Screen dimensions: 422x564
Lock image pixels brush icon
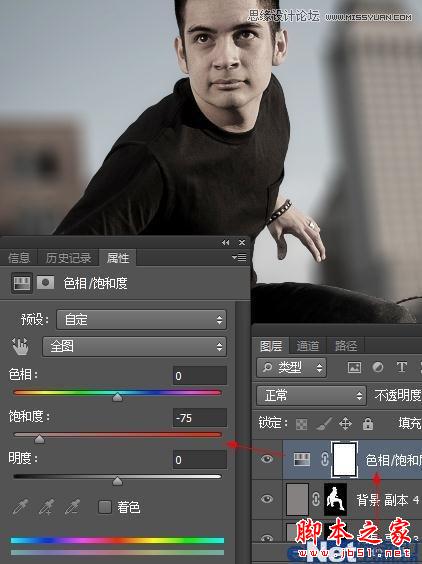pos(323,424)
